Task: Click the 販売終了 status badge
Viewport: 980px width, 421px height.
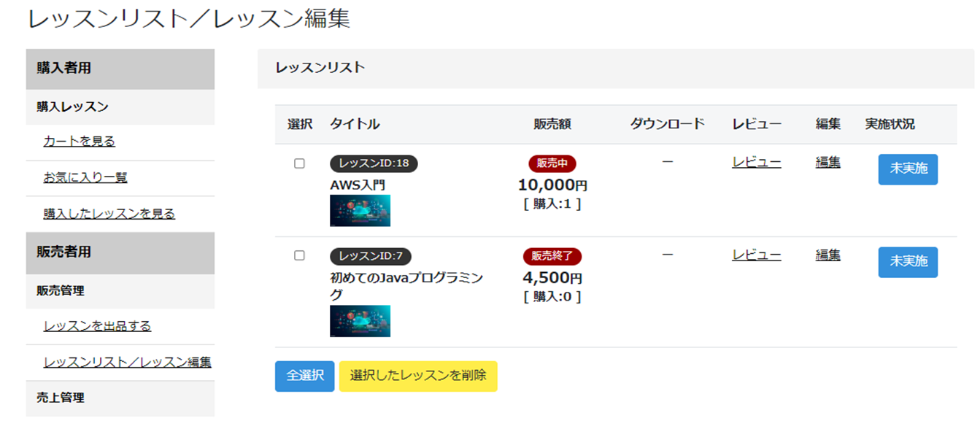Action: (552, 256)
